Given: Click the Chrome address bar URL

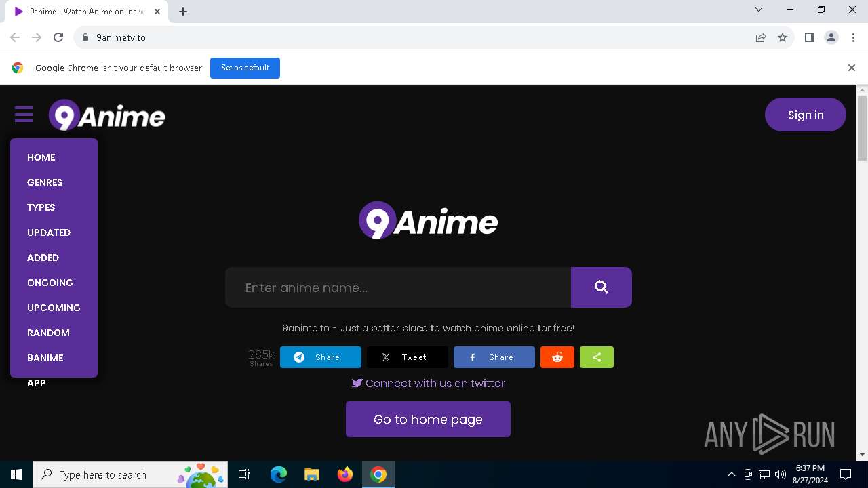Looking at the screenshot, I should point(121,37).
